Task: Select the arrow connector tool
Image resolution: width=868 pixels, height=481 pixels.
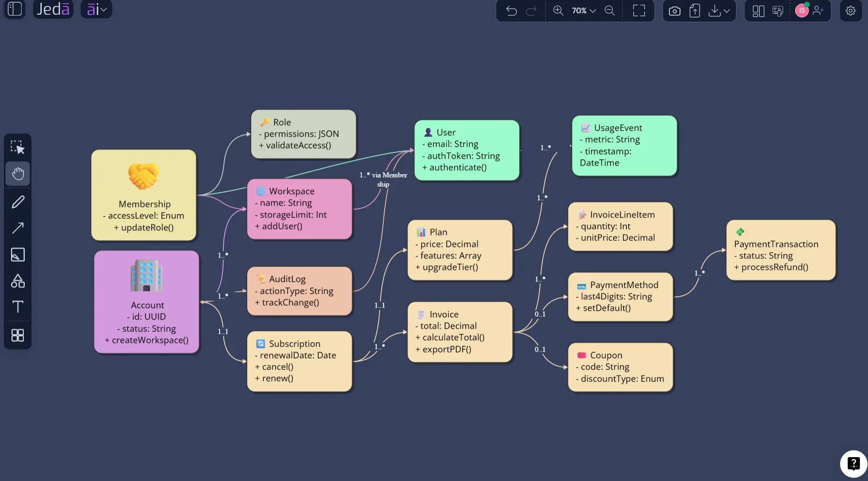Action: pos(18,228)
